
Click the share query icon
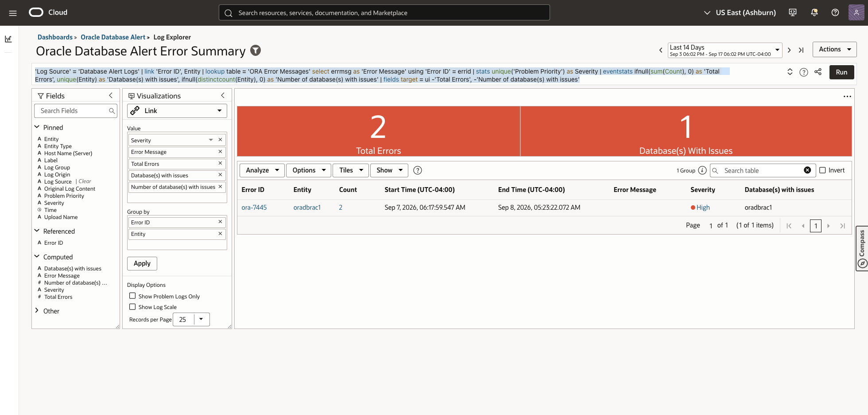click(x=818, y=72)
